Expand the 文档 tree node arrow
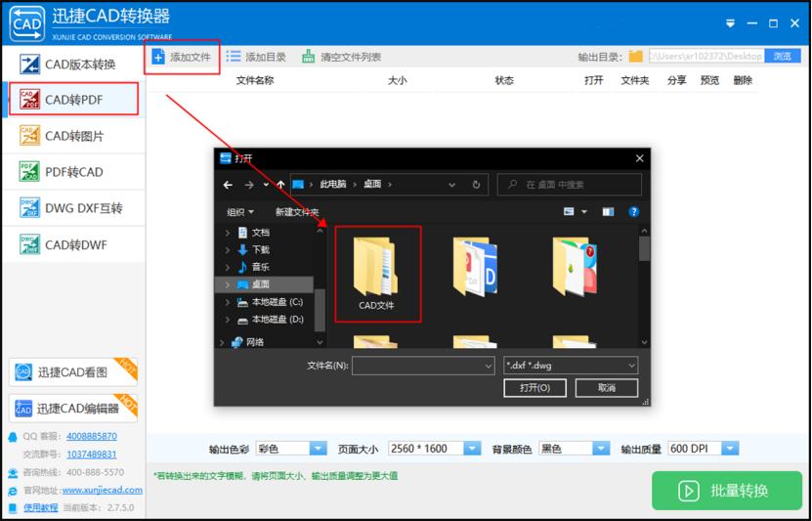The image size is (812, 521). click(228, 233)
